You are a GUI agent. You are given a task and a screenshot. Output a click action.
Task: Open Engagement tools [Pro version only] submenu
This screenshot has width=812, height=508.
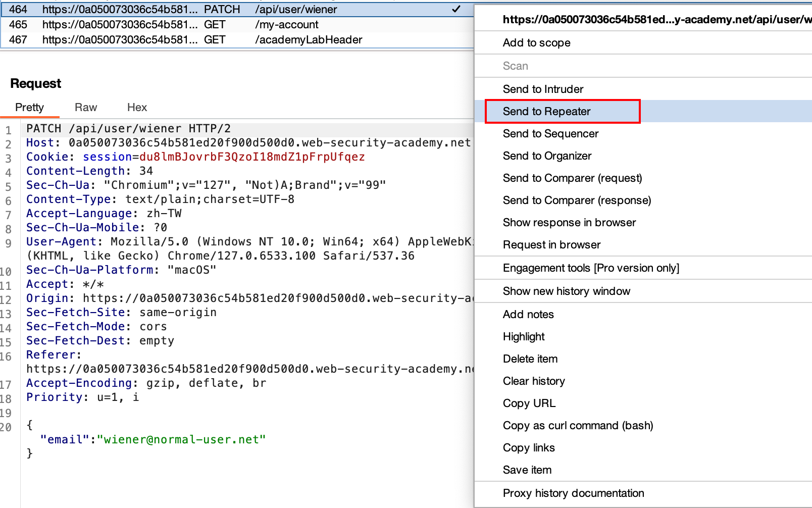(x=643, y=268)
